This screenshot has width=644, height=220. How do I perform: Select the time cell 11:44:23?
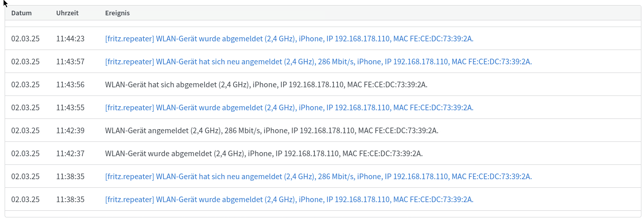(70, 39)
